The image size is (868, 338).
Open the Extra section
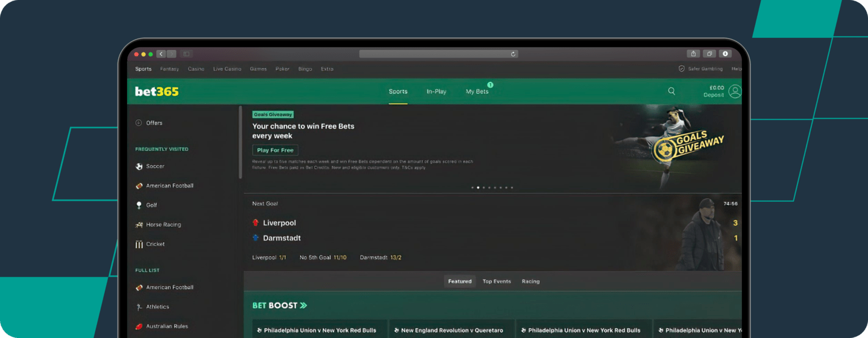[327, 69]
